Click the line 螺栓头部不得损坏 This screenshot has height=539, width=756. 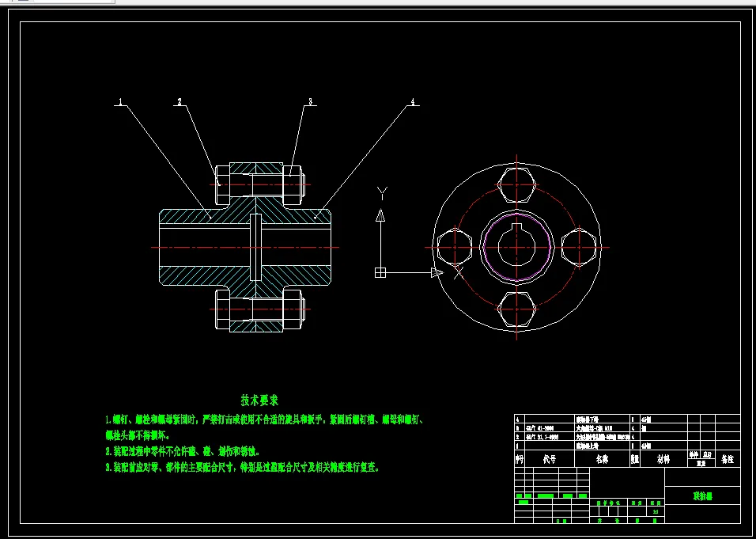pyautogui.click(x=138, y=436)
